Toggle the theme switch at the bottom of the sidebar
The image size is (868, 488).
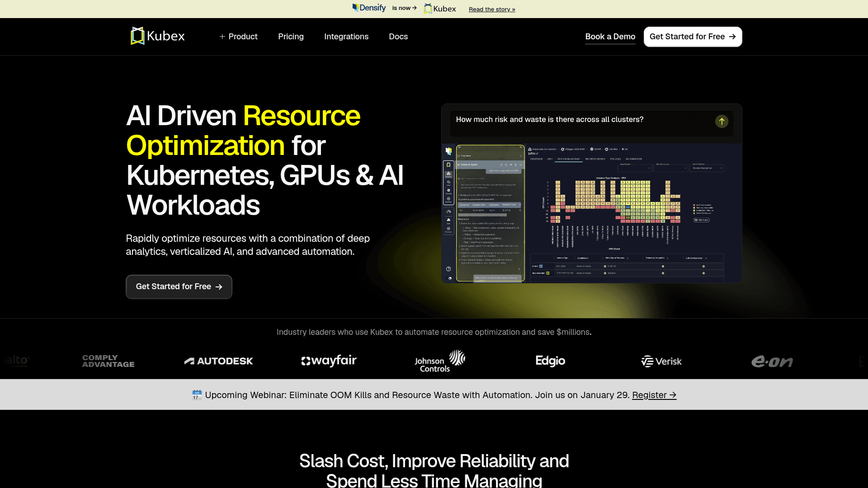450,278
